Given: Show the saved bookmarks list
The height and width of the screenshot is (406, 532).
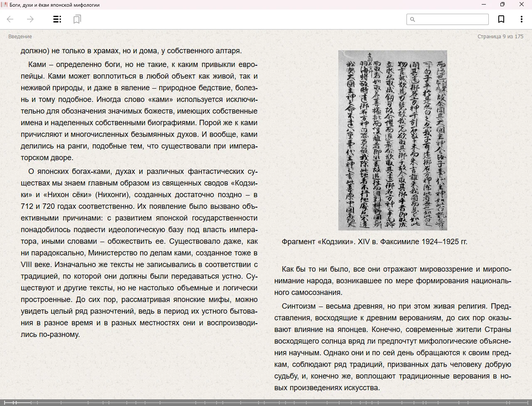Looking at the screenshot, I should coord(77,19).
